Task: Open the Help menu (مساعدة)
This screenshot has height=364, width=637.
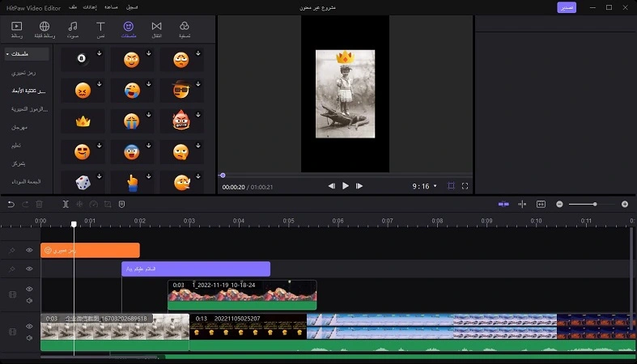Action: pos(111,7)
